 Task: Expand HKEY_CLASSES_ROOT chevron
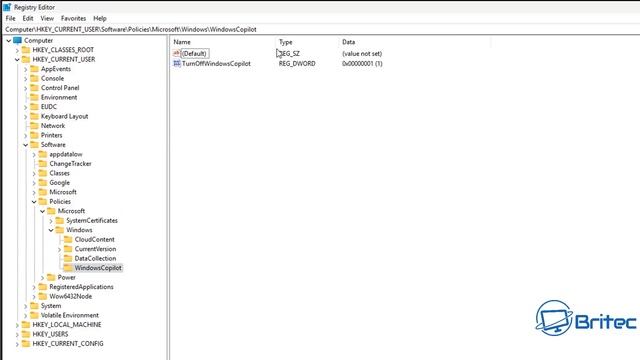point(17,50)
